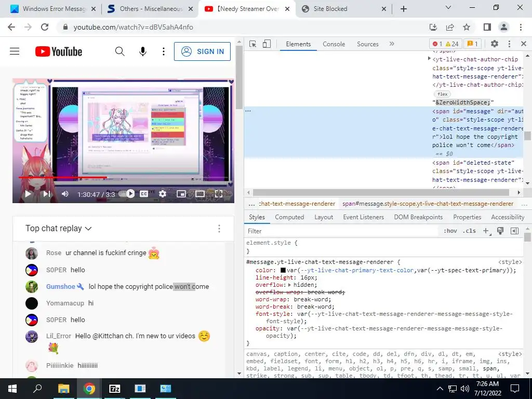Click span#message breadcrumb item
Screen dimensions: 532x399
coord(428,204)
